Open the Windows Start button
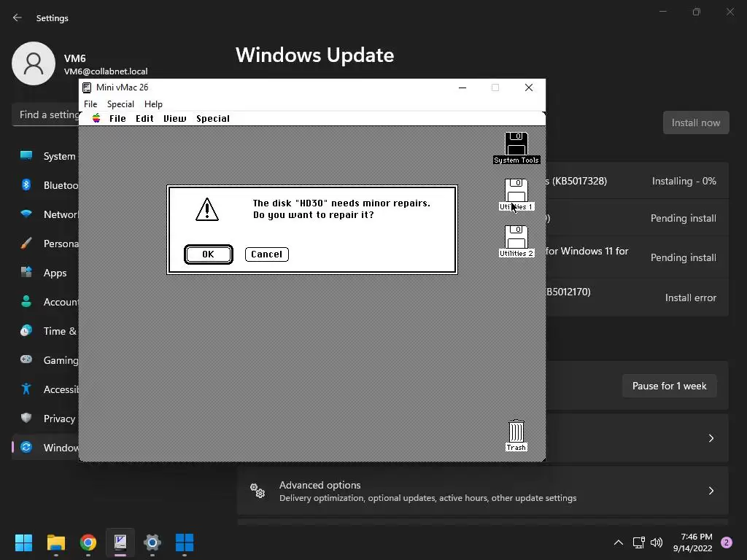The height and width of the screenshot is (560, 747). tap(23, 542)
